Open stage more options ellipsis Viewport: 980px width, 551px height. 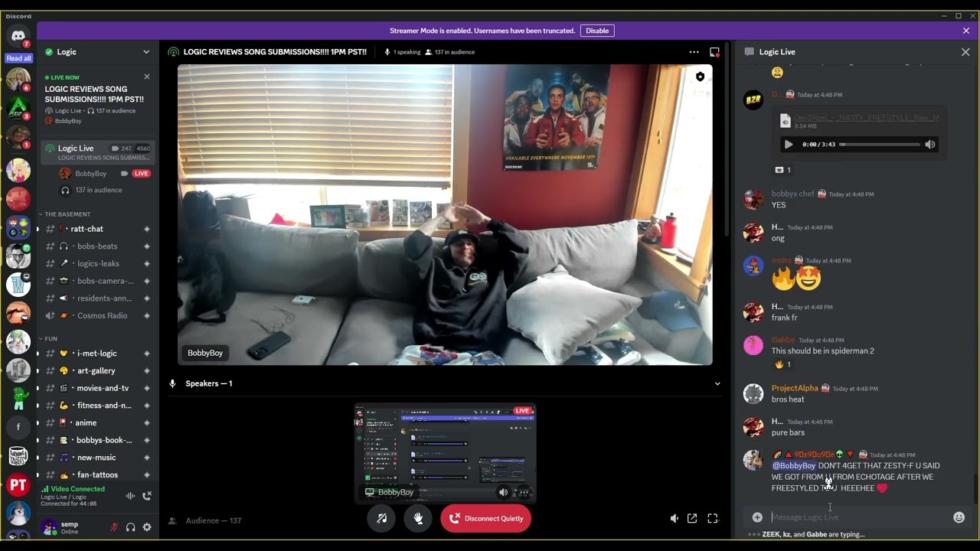pyautogui.click(x=694, y=52)
